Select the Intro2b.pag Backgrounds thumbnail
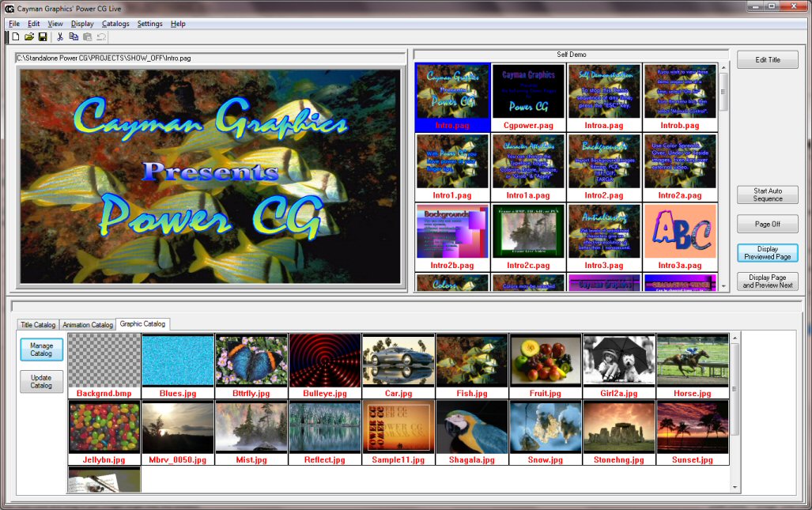 coord(452,237)
